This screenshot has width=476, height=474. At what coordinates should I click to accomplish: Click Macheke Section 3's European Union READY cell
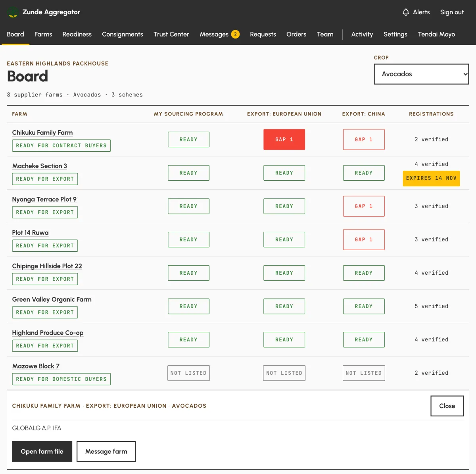pos(284,173)
